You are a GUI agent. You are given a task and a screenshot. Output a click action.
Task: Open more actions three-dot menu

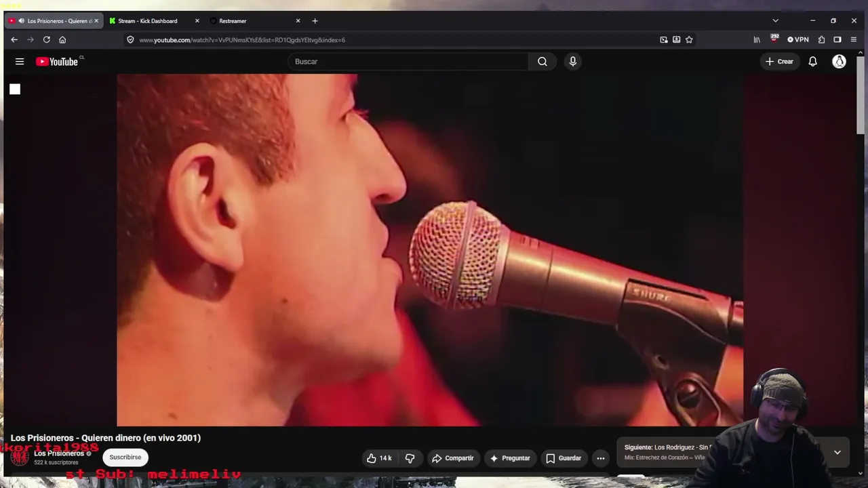click(600, 458)
